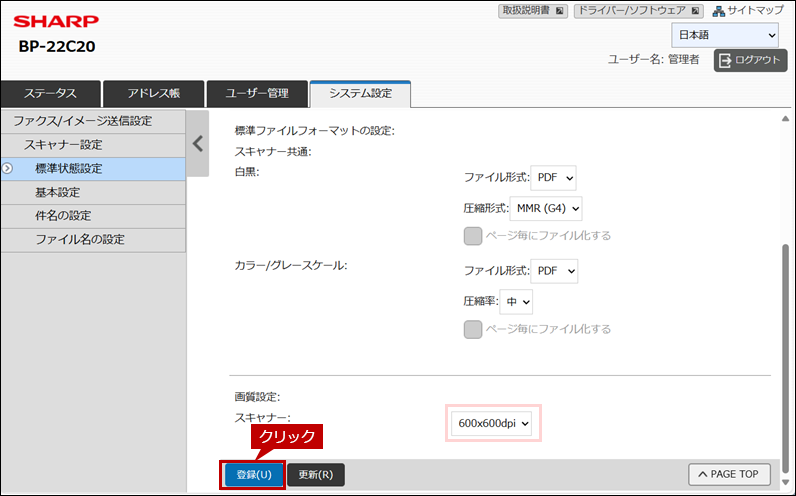Viewport: 796px width, 496px height.
Task: Collapse the sidebar with the left chevron
Action: [198, 143]
